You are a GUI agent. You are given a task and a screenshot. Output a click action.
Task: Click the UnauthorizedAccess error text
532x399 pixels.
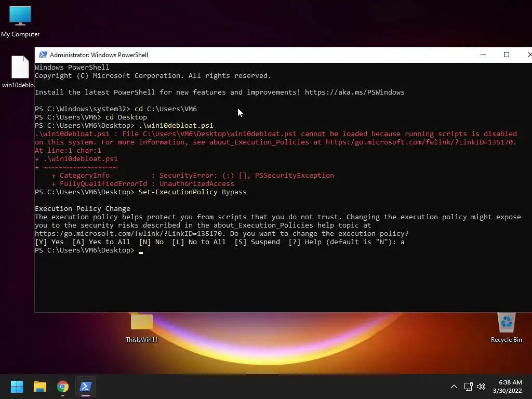tap(197, 184)
